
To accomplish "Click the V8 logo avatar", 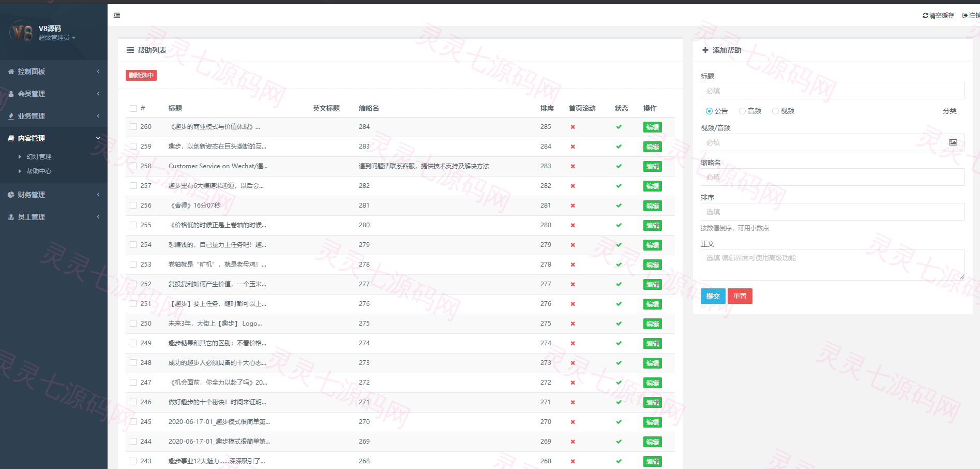I will click(x=21, y=33).
